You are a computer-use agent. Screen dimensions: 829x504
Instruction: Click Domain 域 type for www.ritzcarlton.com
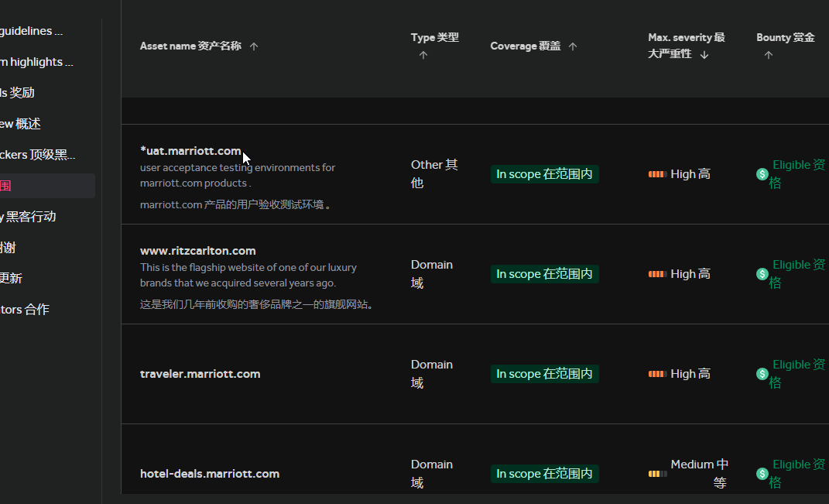click(432, 274)
